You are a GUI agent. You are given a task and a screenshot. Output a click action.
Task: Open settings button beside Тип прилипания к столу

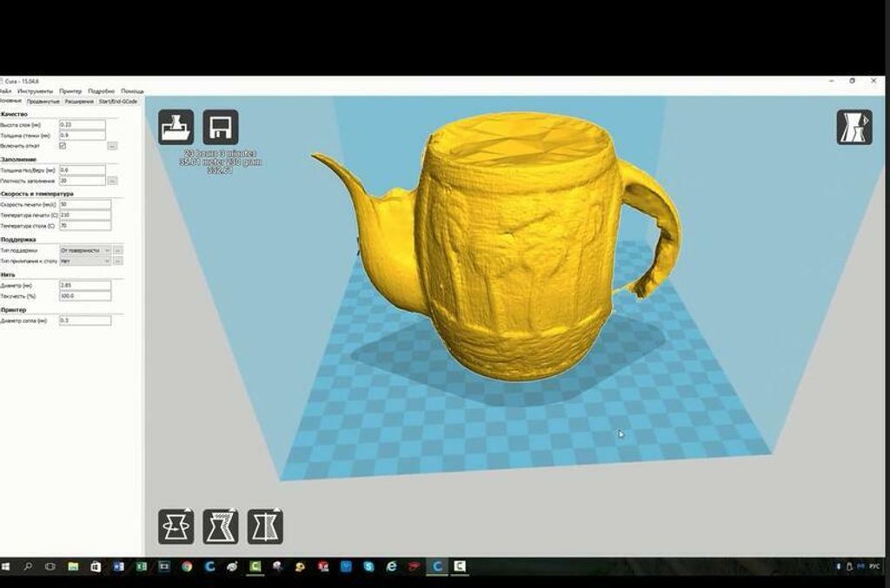tap(118, 261)
